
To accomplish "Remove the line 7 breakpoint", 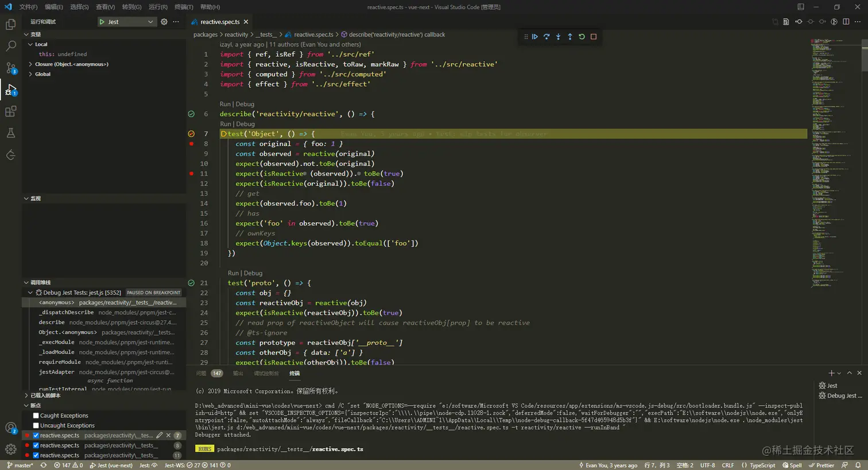I will (168, 436).
